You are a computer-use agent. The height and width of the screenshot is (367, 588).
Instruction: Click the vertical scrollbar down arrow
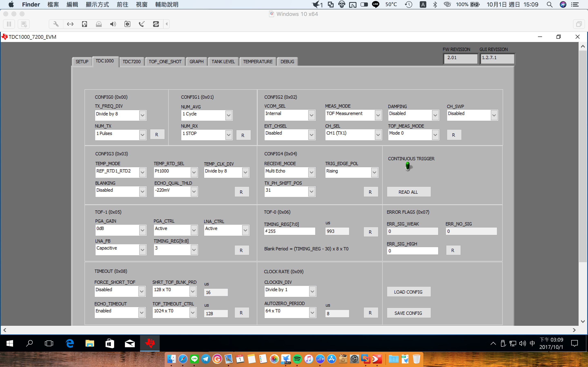click(x=583, y=321)
